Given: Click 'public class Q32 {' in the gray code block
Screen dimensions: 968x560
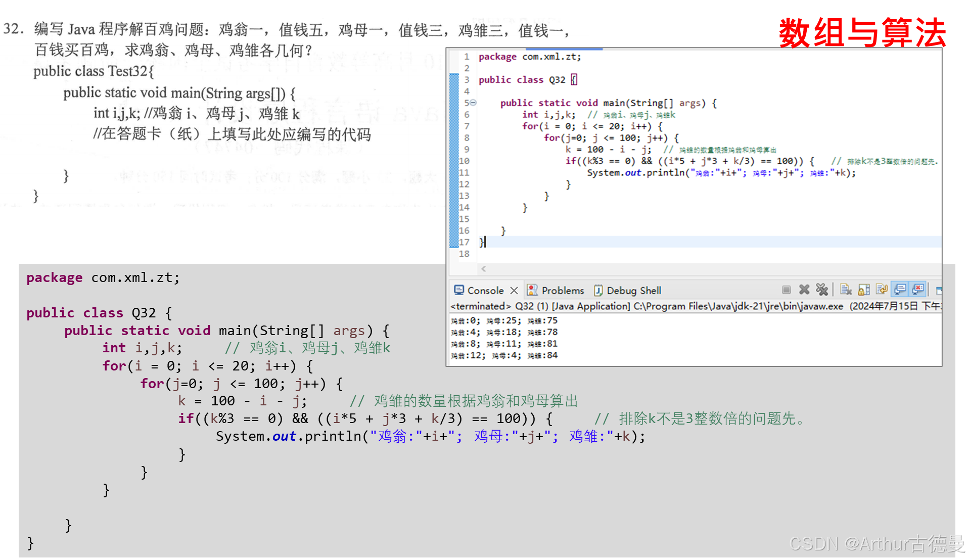Looking at the screenshot, I should pos(100,313).
